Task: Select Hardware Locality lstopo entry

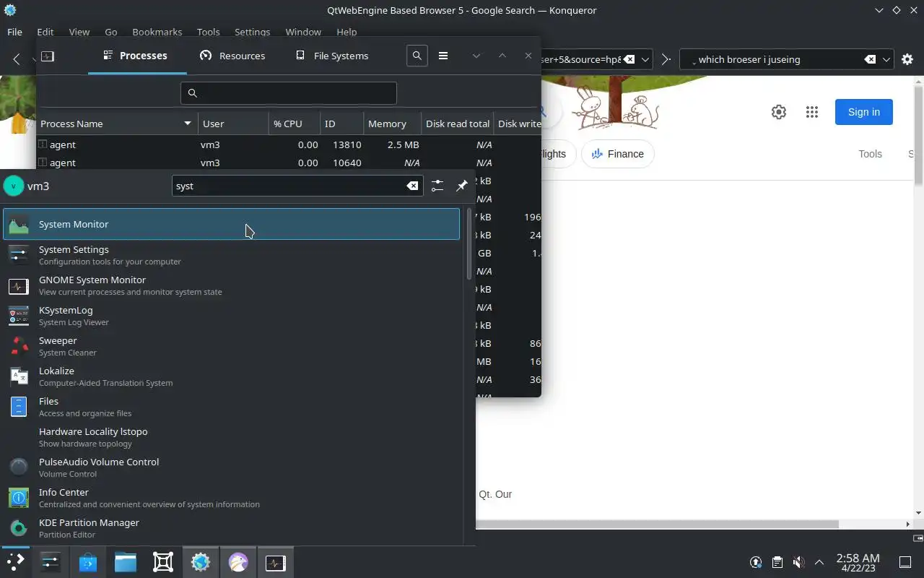Action: [231, 436]
